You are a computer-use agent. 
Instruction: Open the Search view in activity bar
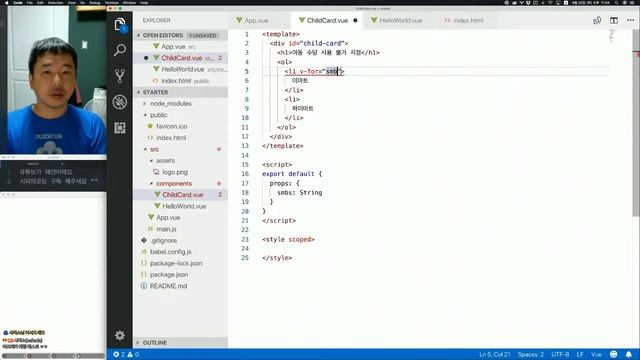coord(120,50)
